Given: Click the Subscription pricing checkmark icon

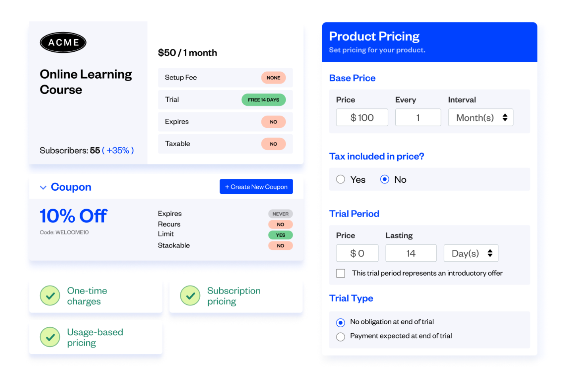Looking at the screenshot, I should tap(190, 295).
